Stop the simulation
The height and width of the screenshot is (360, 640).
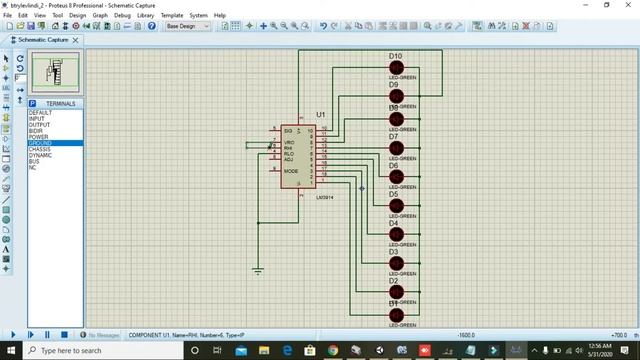(x=64, y=335)
